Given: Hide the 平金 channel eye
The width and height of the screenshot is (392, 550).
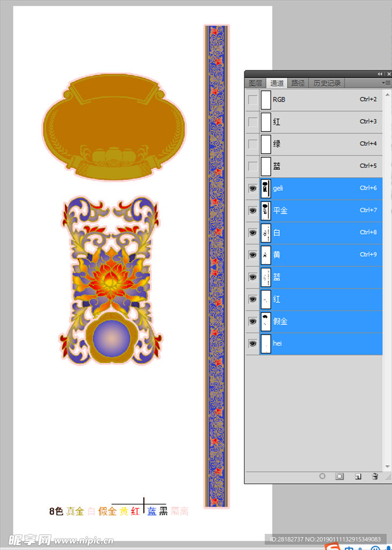Looking at the screenshot, I should point(252,211).
